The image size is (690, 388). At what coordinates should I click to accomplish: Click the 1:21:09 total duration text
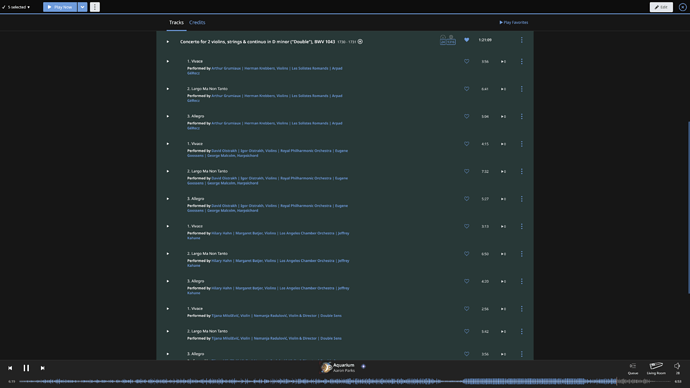click(485, 40)
